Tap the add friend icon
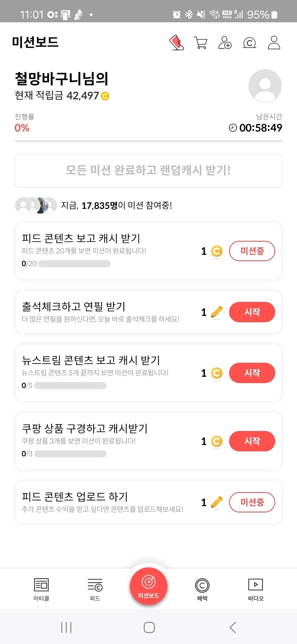Screen dimensions: 297x644 coord(225,43)
